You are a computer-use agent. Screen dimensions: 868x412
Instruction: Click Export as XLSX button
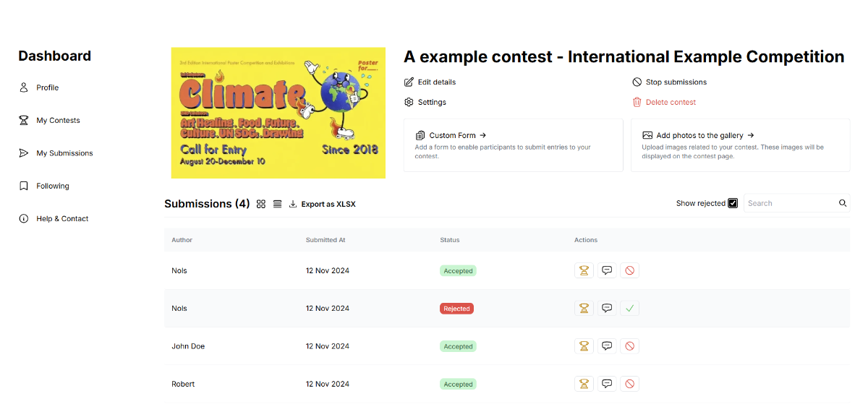pos(322,204)
